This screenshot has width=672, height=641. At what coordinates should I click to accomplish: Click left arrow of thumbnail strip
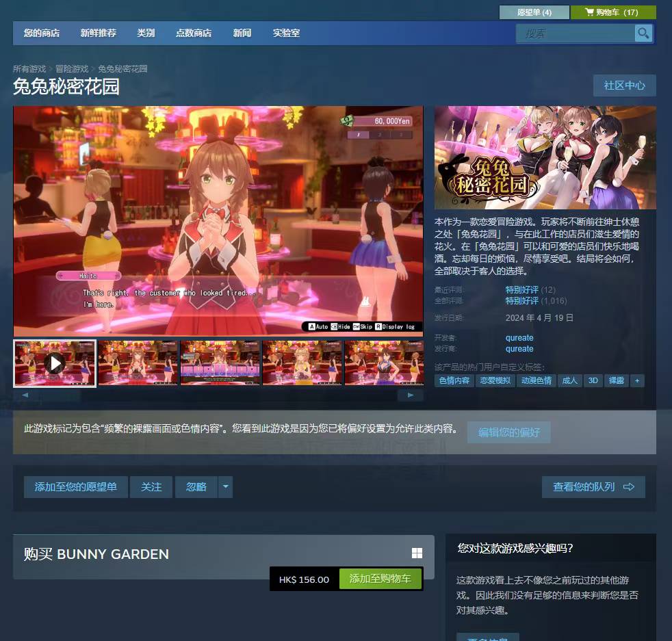point(25,395)
